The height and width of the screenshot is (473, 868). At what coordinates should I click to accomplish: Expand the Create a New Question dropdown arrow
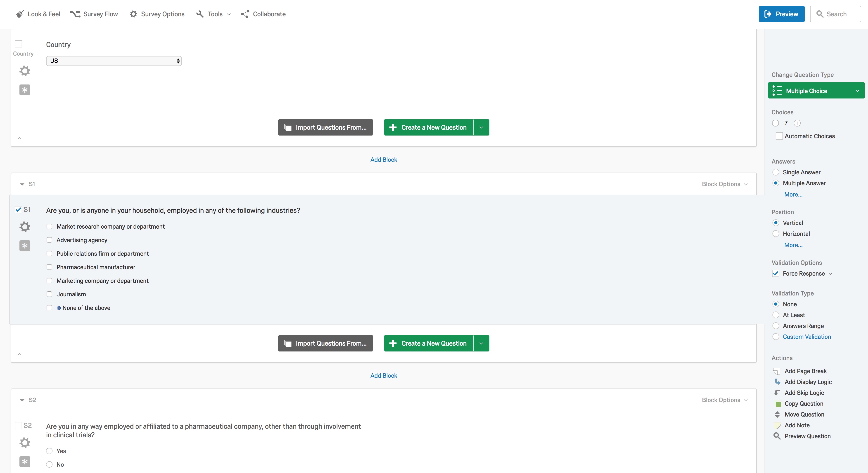pyautogui.click(x=481, y=127)
